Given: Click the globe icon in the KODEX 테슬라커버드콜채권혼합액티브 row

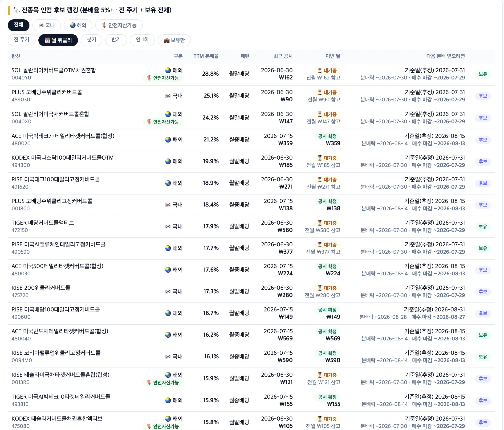Looking at the screenshot, I should pyautogui.click(x=168, y=419).
